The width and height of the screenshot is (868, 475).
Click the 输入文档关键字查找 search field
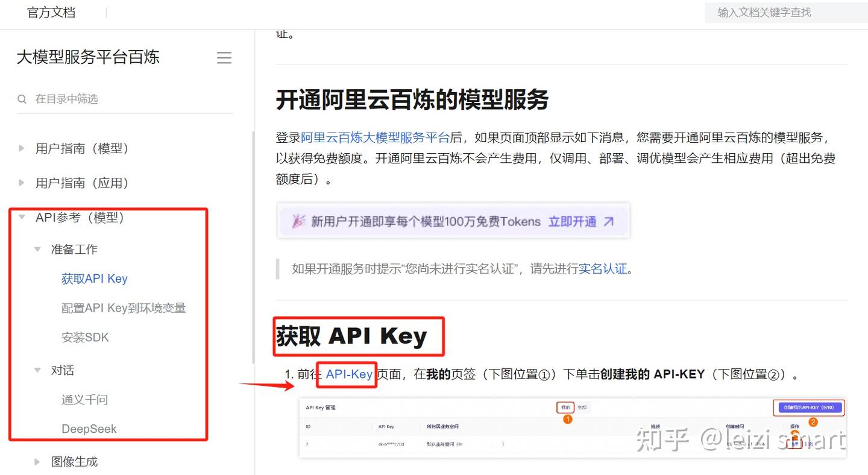coord(784,12)
